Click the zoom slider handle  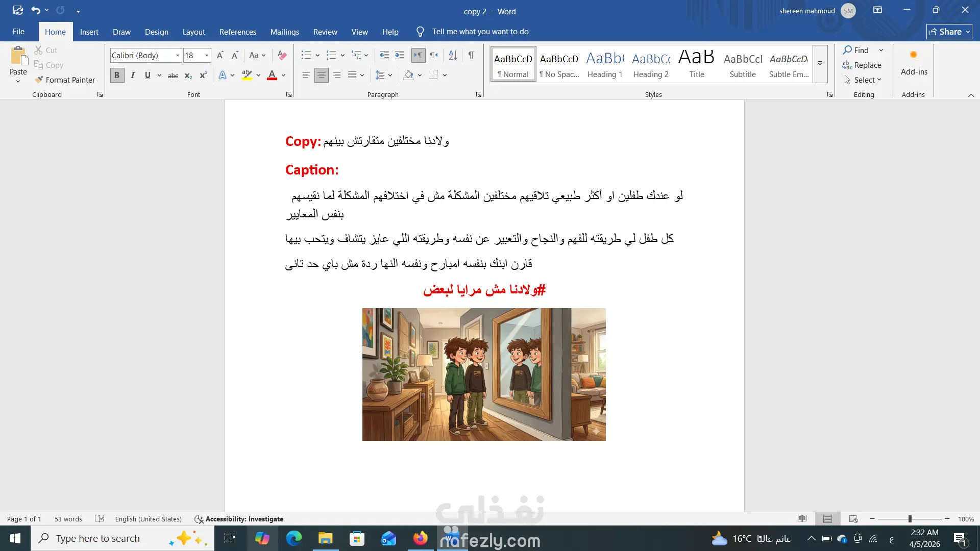tap(910, 519)
